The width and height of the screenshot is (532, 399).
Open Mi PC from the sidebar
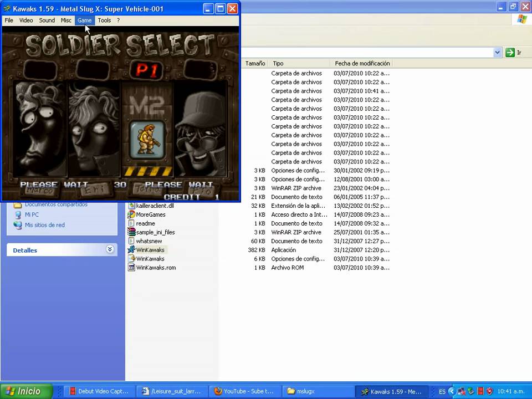[32, 214]
